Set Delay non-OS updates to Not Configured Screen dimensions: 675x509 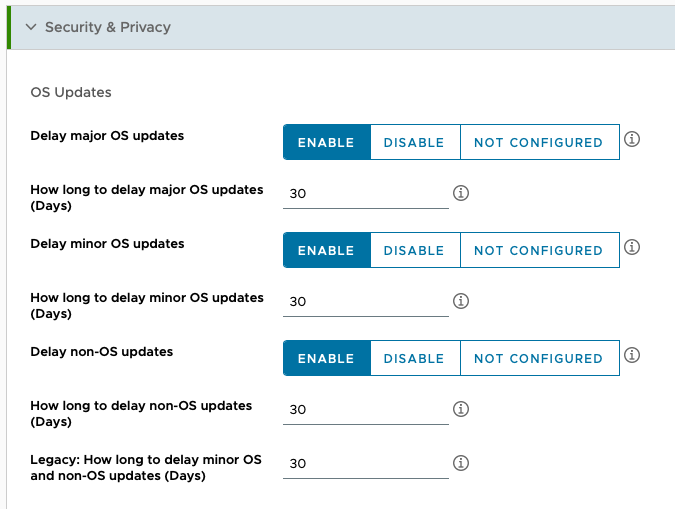[538, 358]
